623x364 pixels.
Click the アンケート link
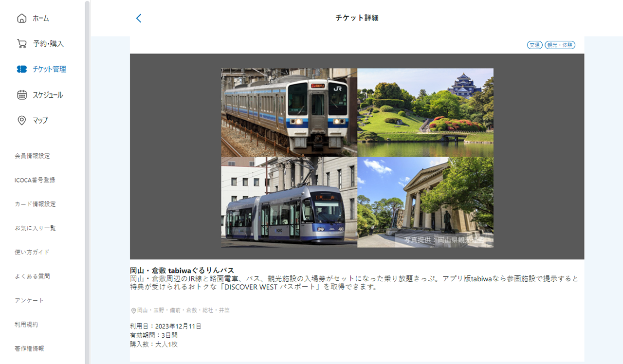pyautogui.click(x=29, y=300)
